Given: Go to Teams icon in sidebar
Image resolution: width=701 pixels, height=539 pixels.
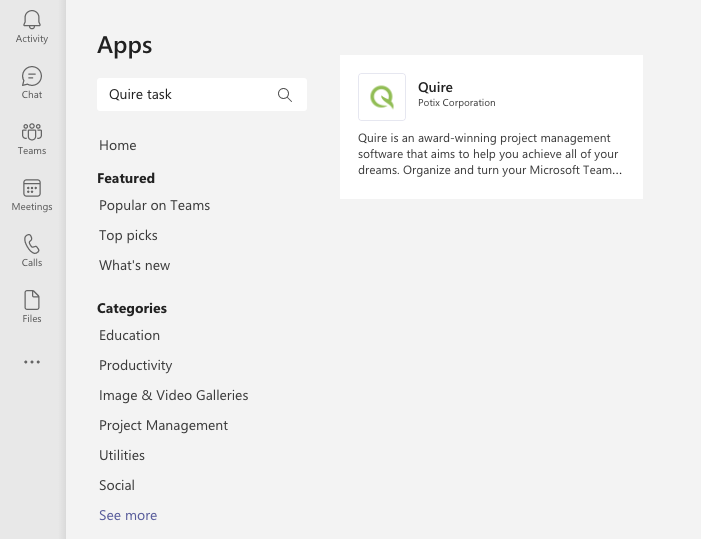Looking at the screenshot, I should (32, 132).
